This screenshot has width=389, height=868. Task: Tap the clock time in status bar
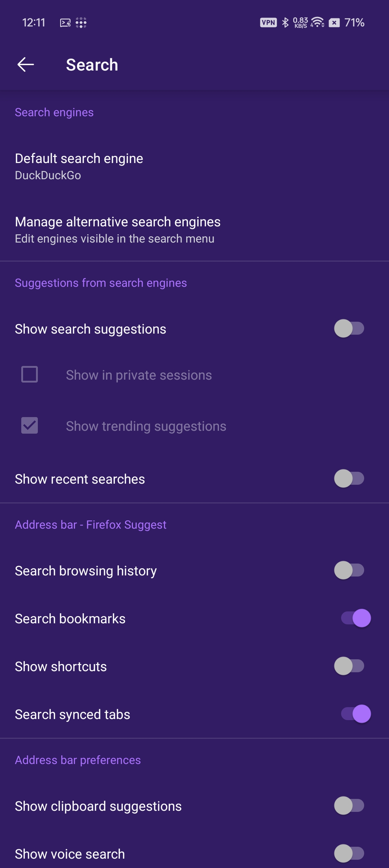(33, 23)
